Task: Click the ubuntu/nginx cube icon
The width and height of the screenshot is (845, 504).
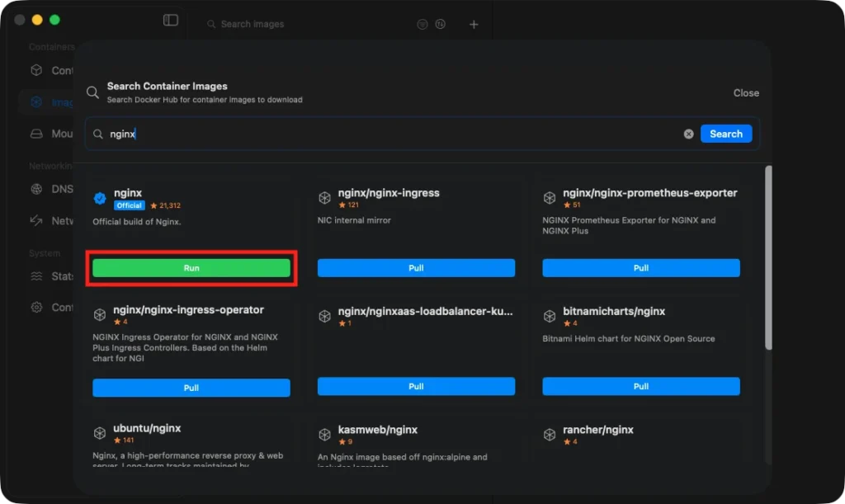Action: [100, 433]
